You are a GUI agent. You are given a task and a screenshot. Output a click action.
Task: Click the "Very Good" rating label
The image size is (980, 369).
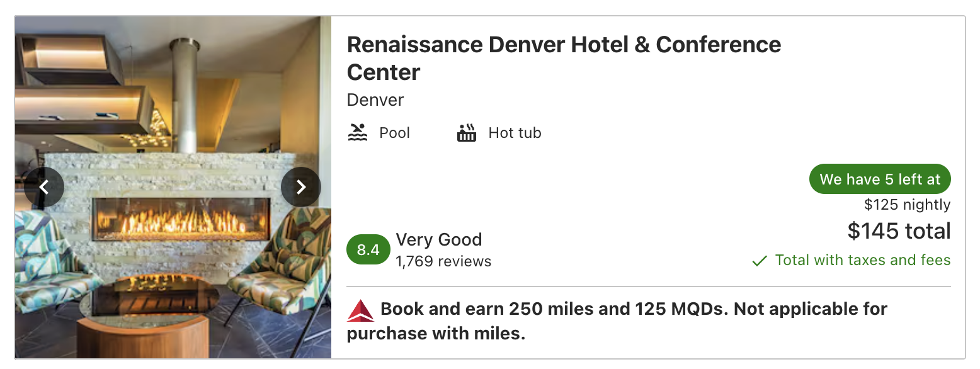coord(438,239)
